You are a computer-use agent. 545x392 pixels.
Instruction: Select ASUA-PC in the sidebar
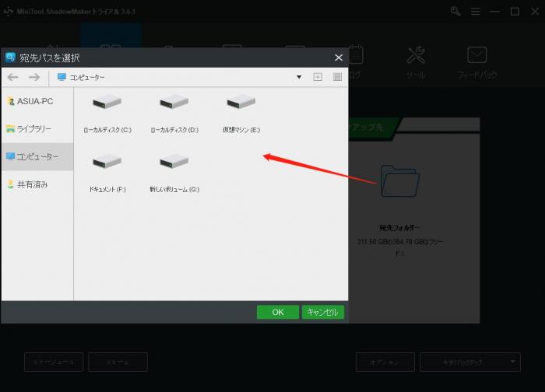click(x=37, y=101)
